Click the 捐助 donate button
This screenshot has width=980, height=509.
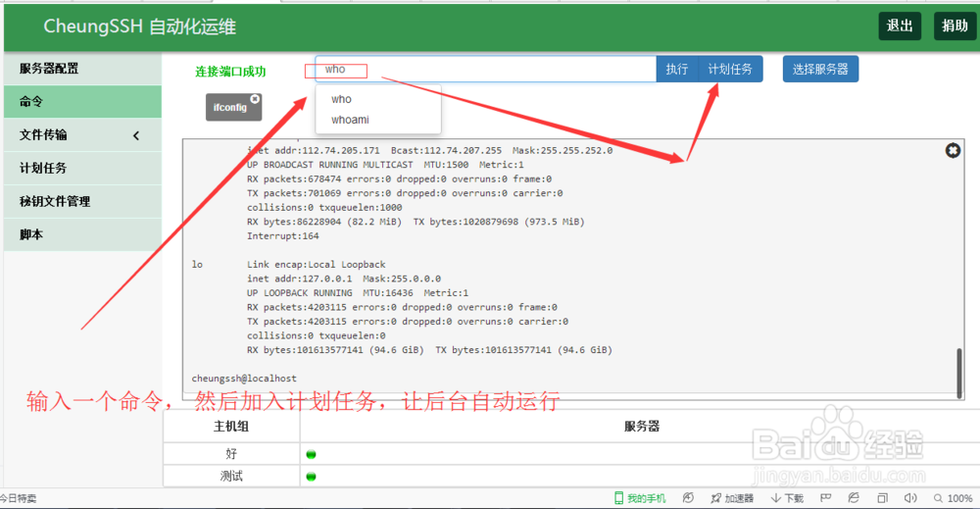click(955, 25)
